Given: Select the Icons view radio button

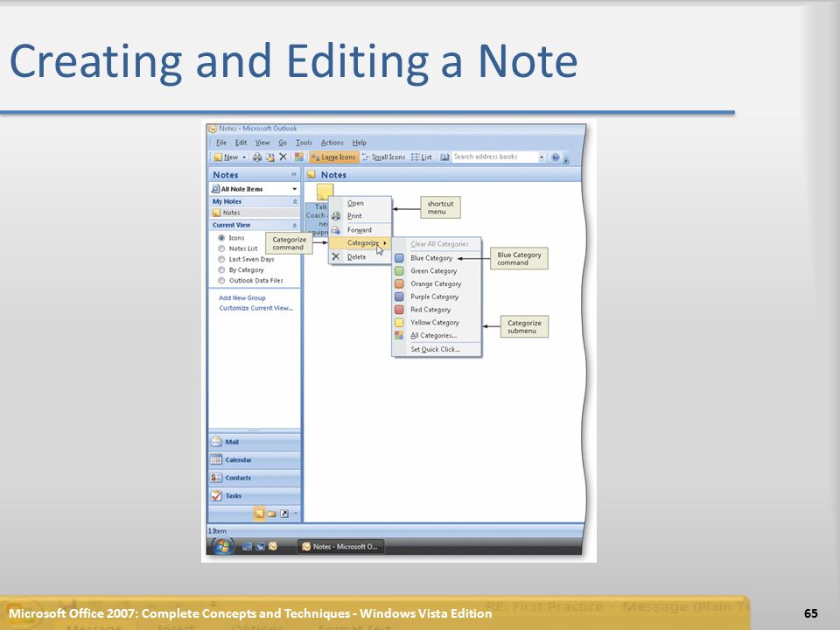Looking at the screenshot, I should point(221,238).
